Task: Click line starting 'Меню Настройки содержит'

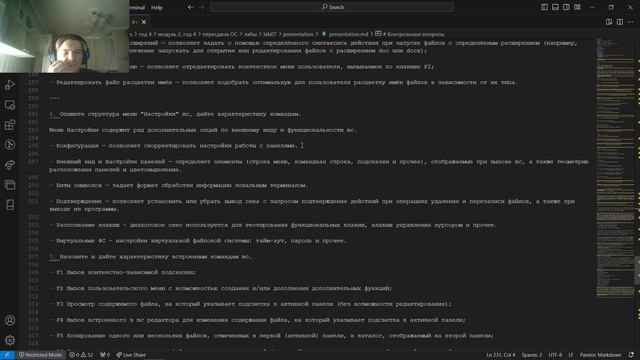Action: tap(203, 130)
